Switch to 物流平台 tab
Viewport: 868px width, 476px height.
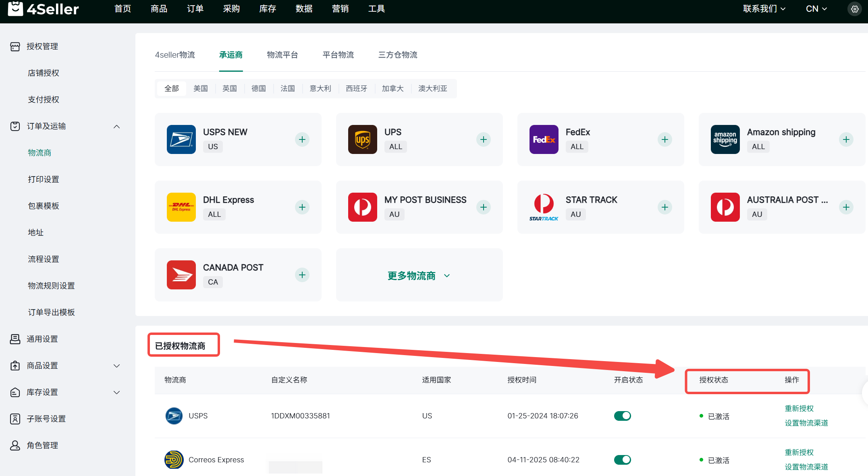click(x=282, y=55)
